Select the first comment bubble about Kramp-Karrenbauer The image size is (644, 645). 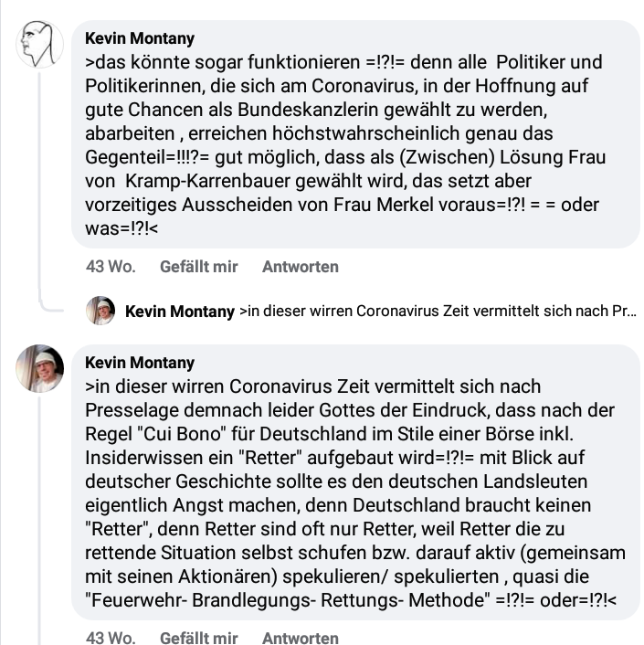(x=356, y=134)
